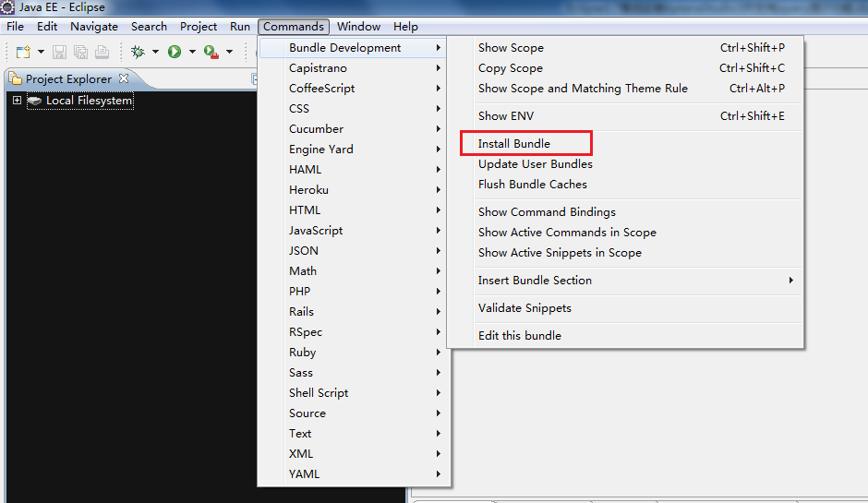Open the Project menu
Image resolution: width=868 pixels, height=503 pixels.
199,27
